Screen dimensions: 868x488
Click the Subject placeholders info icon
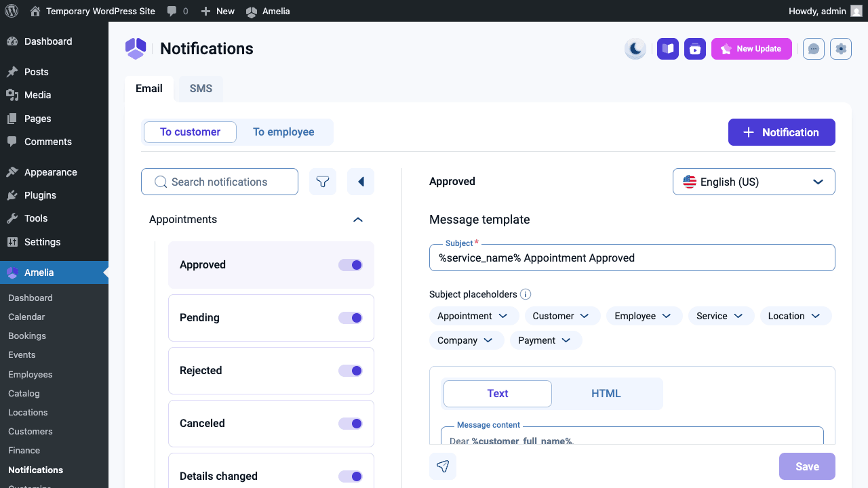[526, 294]
